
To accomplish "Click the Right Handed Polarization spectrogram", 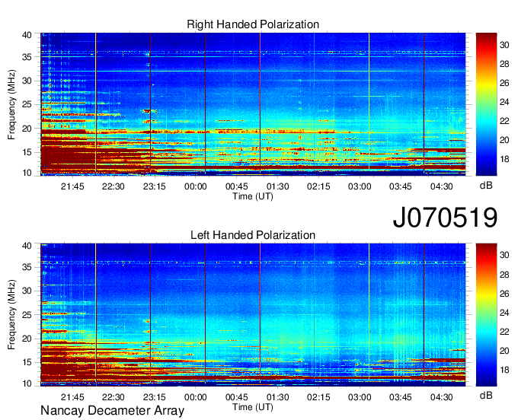I will coord(253,104).
